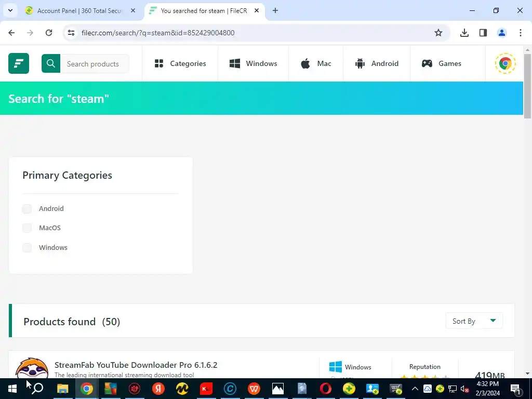The height and width of the screenshot is (399, 532).
Task: Open the tab search dropdown arrow
Action: [10, 11]
